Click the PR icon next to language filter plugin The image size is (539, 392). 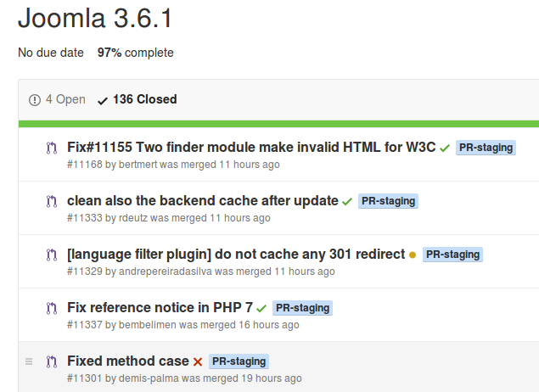point(52,255)
